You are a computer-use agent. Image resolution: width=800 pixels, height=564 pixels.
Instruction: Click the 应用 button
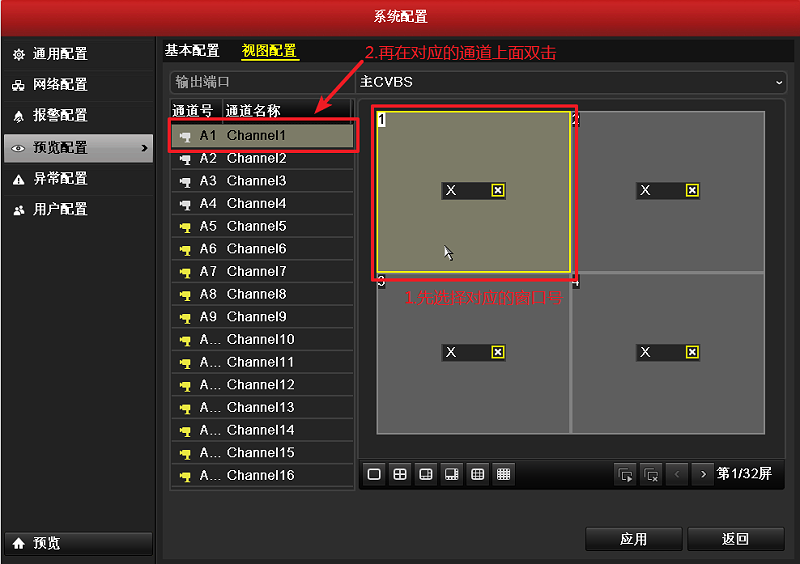point(633,539)
